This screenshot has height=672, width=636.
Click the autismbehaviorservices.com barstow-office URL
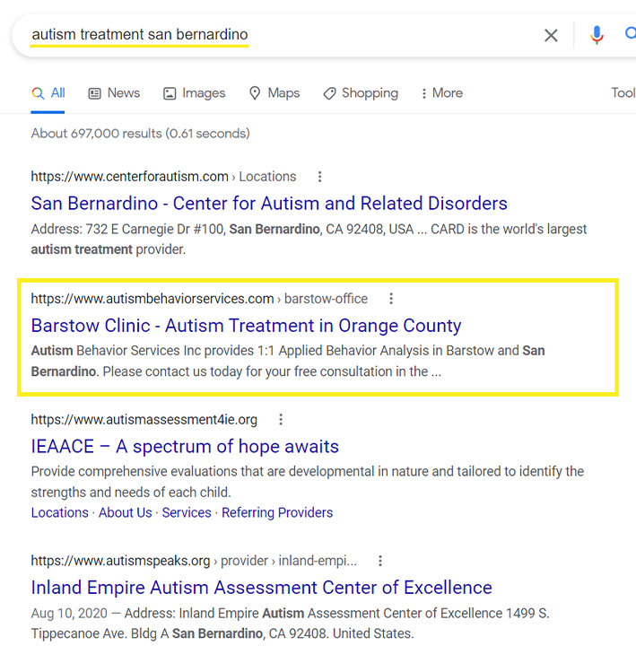199,299
